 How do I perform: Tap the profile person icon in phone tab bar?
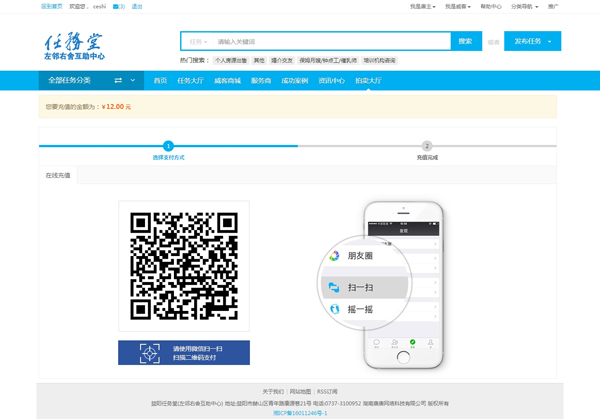pyautogui.click(x=430, y=342)
